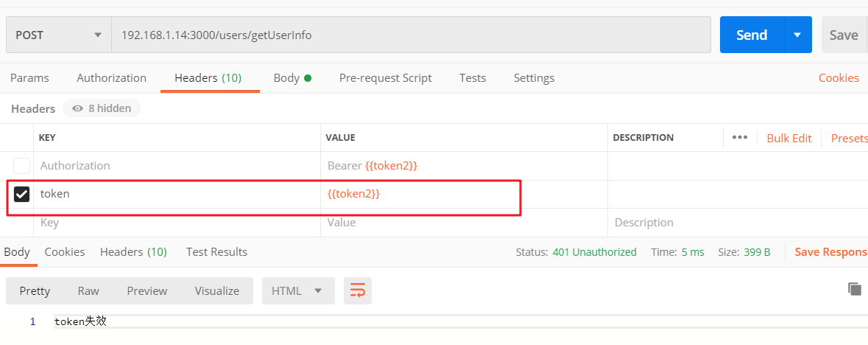Save the request
Viewport: 868px width, 345px height.
click(844, 35)
